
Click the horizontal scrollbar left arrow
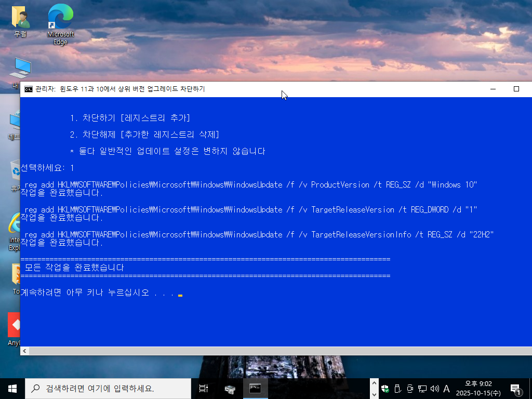pos(25,351)
